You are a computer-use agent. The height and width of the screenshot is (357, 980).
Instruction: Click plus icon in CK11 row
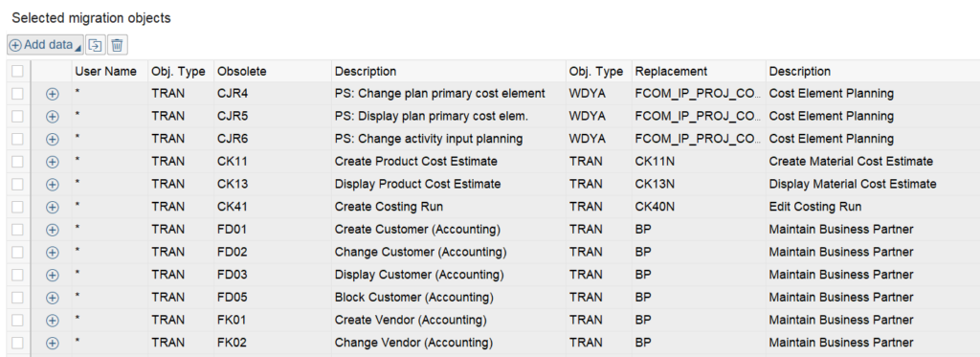(53, 162)
